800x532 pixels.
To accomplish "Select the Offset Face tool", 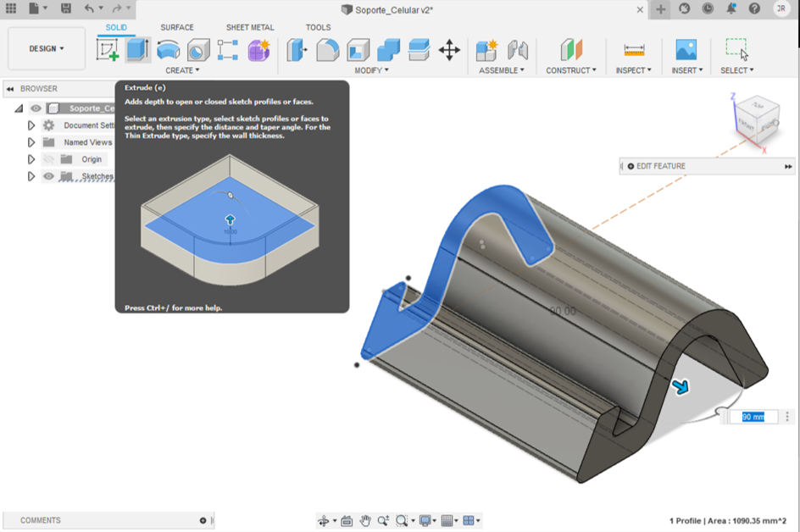I will [419, 50].
